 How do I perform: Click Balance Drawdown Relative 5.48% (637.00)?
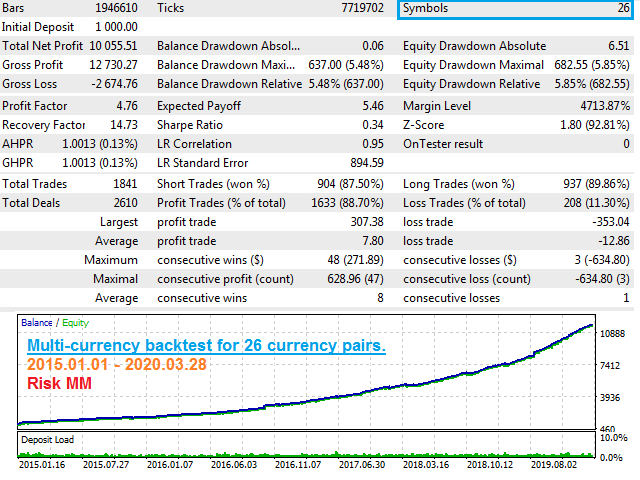346,84
